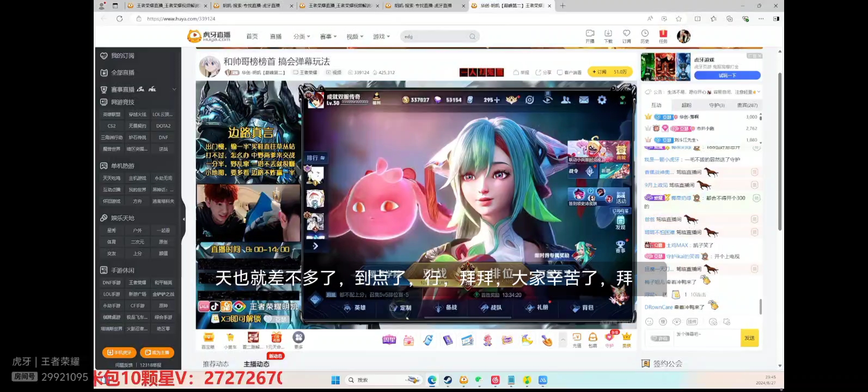Click the 发送 send button
Image resolution: width=868 pixels, height=392 pixels.
click(749, 338)
